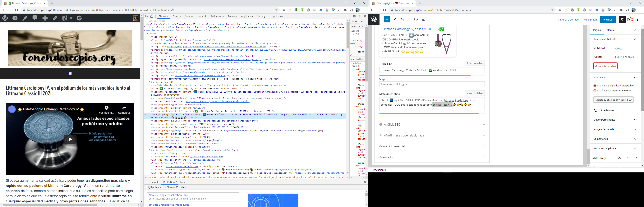644x207 pixels.
Task: Toggle the block inserter plus button
Action: 387,20
